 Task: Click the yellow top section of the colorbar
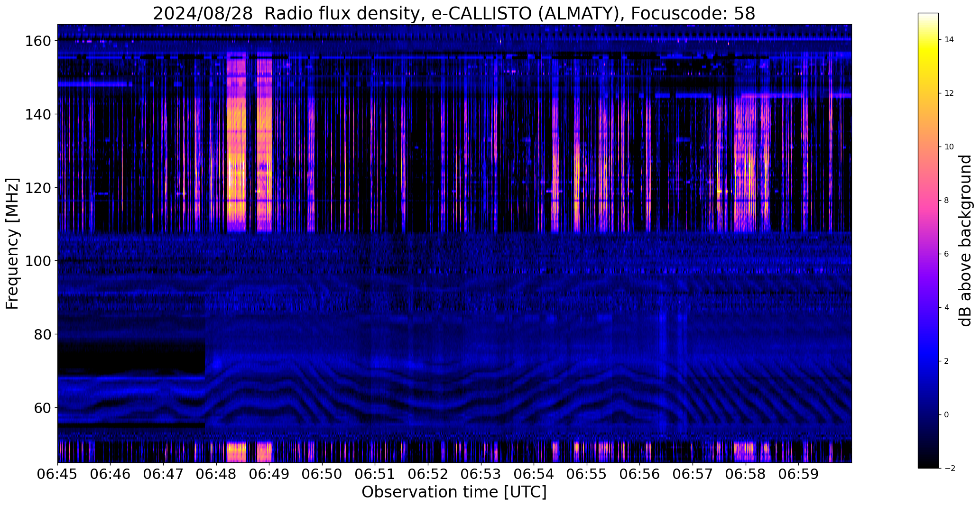(928, 52)
